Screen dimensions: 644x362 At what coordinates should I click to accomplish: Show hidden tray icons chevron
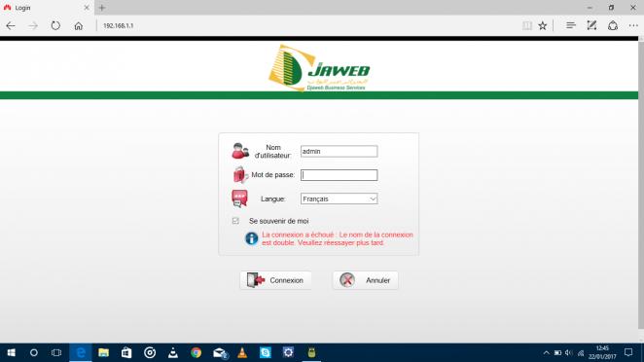[547, 352]
